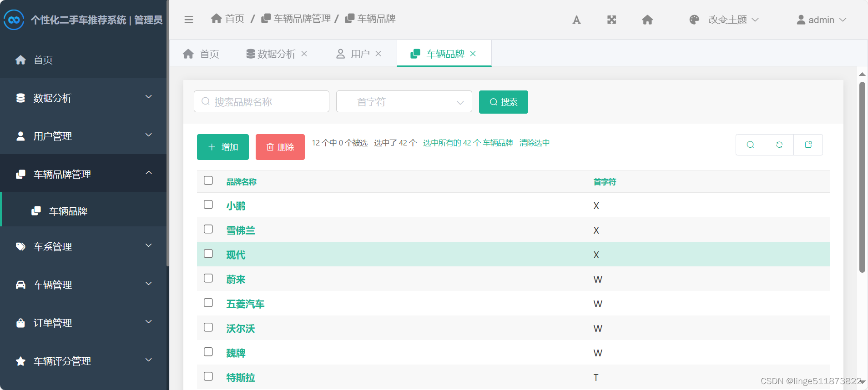The image size is (868, 390).
Task: Expand the 订单管理 sidebar menu chevron
Action: coord(148,322)
